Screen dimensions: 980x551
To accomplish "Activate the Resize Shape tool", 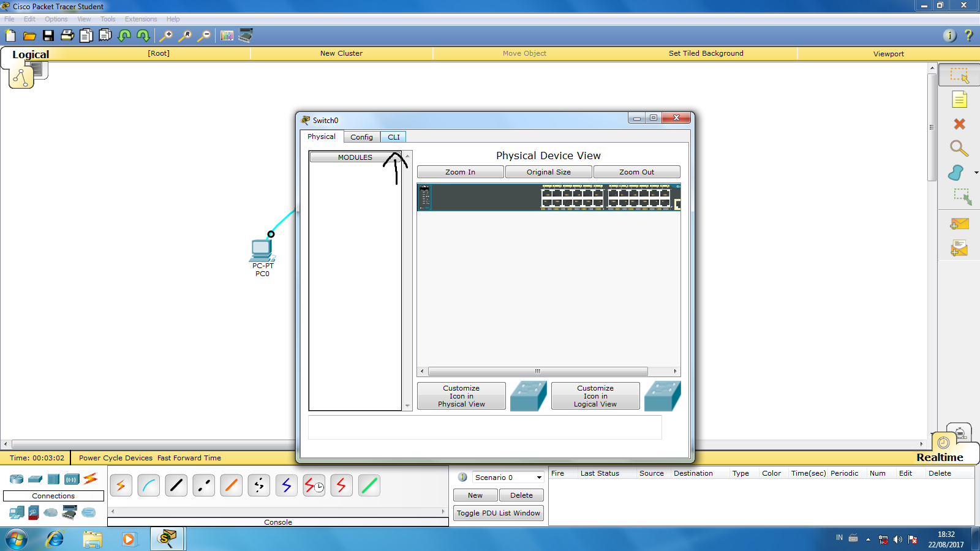I will [963, 197].
